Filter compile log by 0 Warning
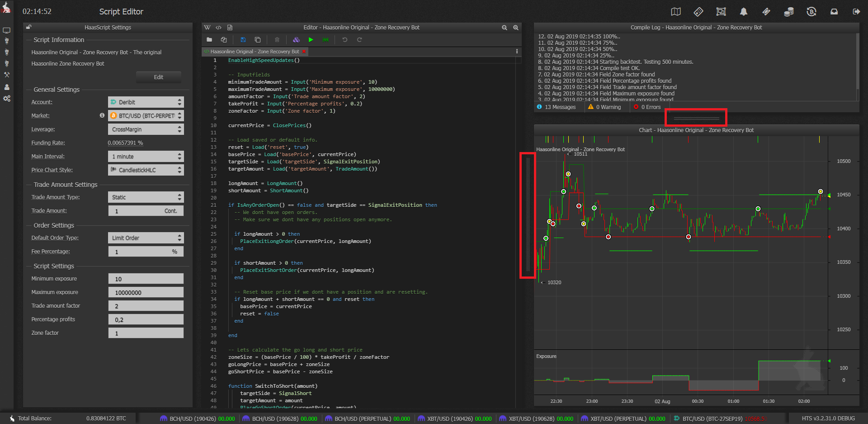The width and height of the screenshot is (868, 424). click(x=604, y=107)
